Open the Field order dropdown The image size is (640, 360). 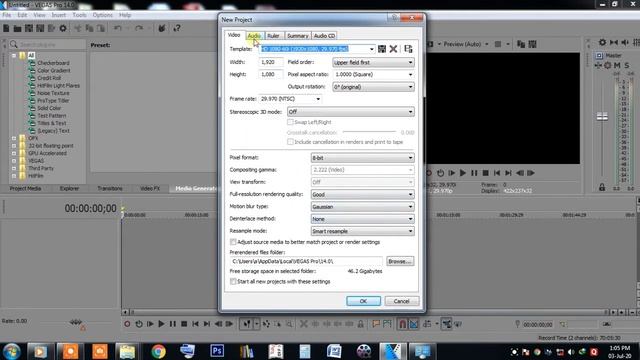click(x=373, y=62)
